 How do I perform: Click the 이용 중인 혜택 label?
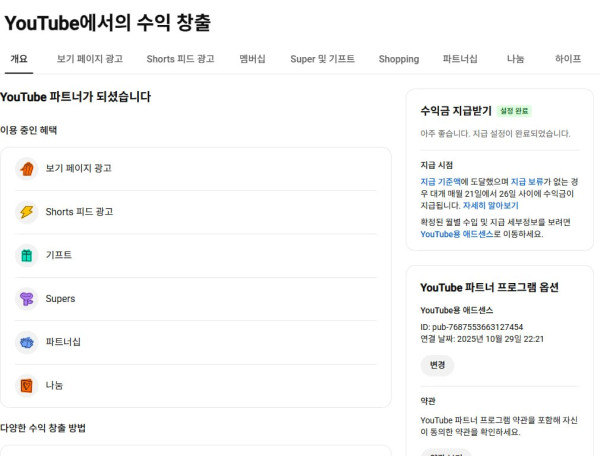tap(28, 130)
